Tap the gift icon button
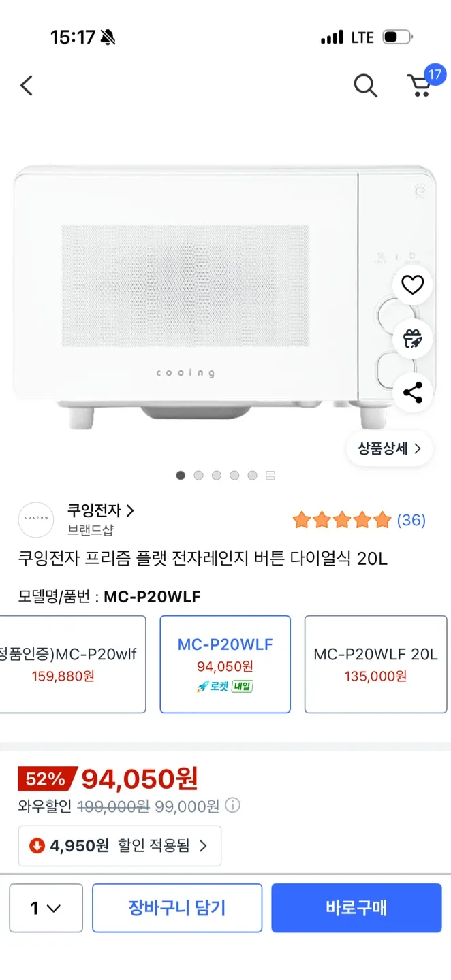Viewport: 451px width, 980px height. (x=413, y=338)
